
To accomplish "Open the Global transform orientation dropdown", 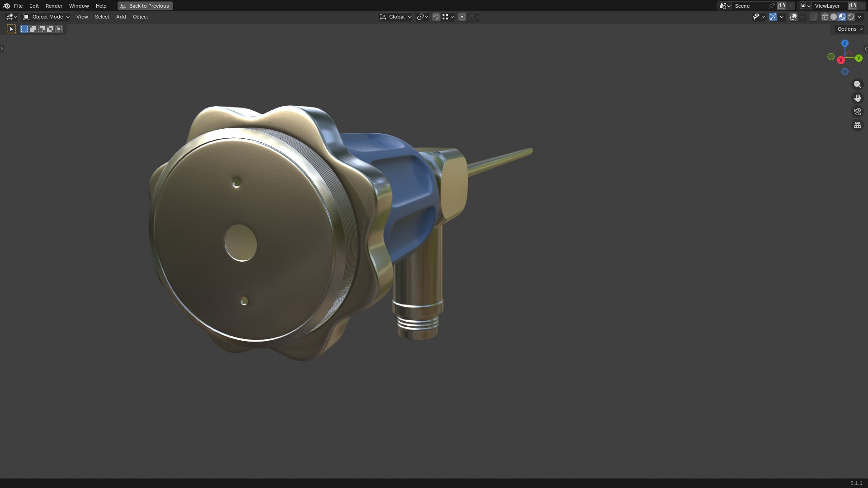I will point(395,17).
